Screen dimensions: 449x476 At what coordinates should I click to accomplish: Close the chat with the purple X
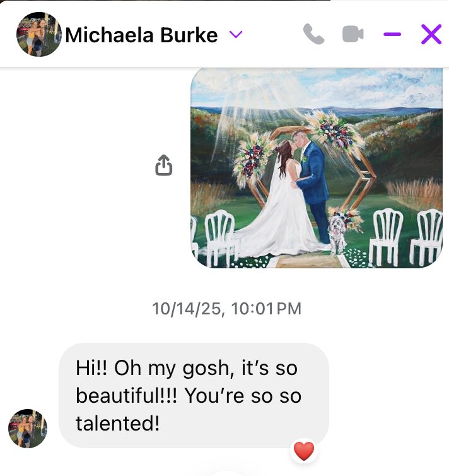click(x=431, y=34)
